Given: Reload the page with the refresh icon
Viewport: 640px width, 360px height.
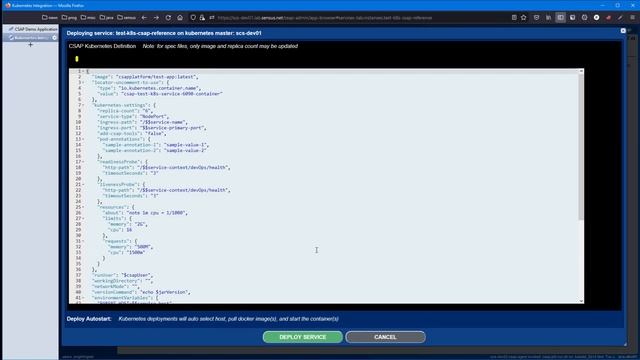Looking at the screenshot, I should coord(168,18).
